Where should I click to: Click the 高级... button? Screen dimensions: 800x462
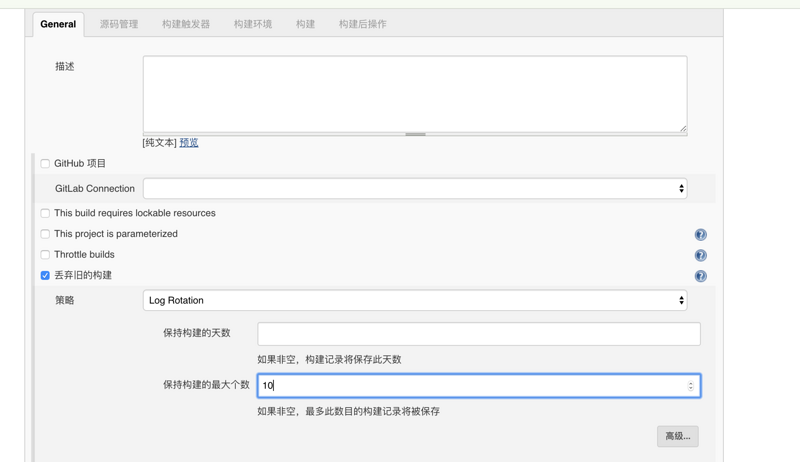tap(677, 436)
